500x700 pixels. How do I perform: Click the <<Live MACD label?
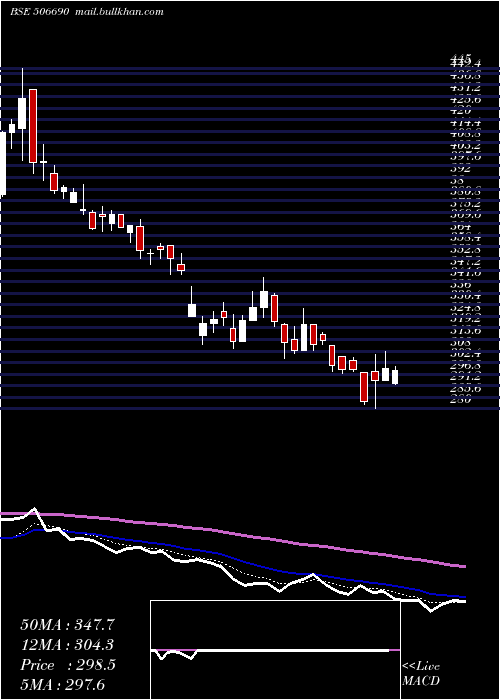pyautogui.click(x=421, y=674)
